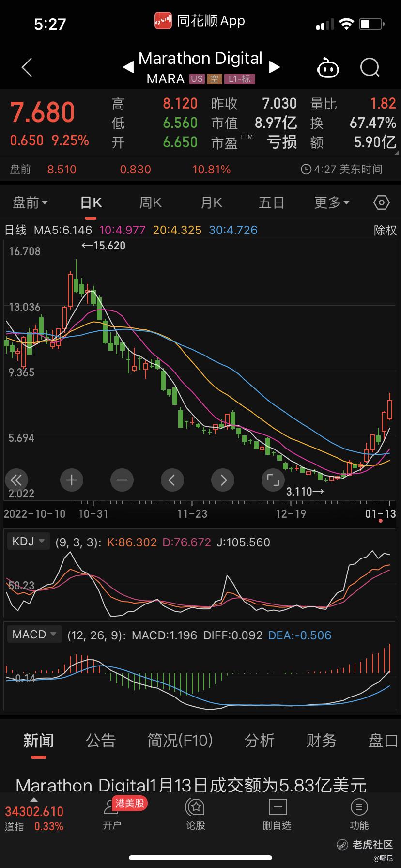Open the 简况(F10) tab

tap(180, 741)
